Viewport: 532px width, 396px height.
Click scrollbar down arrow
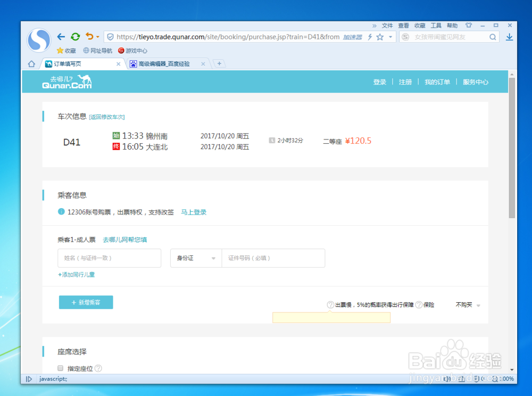[512, 369]
